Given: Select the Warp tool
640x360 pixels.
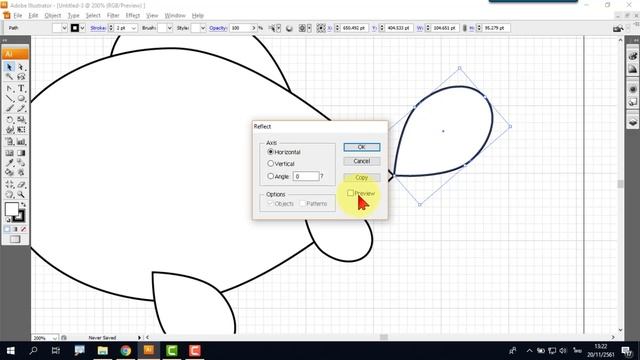Looking at the screenshot, I should coord(9,130).
